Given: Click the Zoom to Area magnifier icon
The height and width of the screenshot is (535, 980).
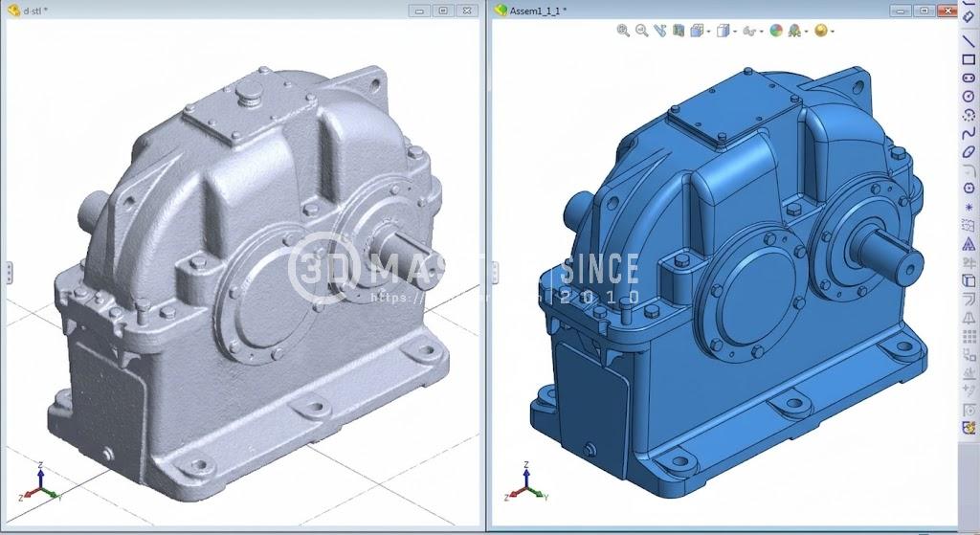Looking at the screenshot, I should click(x=642, y=31).
